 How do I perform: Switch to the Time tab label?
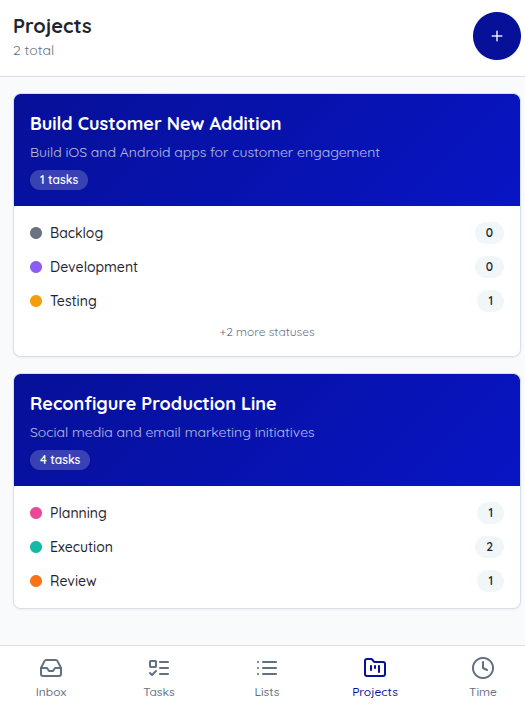(x=483, y=692)
